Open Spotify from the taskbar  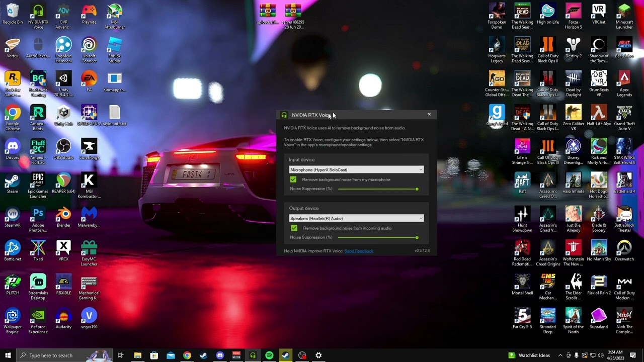[269, 355]
